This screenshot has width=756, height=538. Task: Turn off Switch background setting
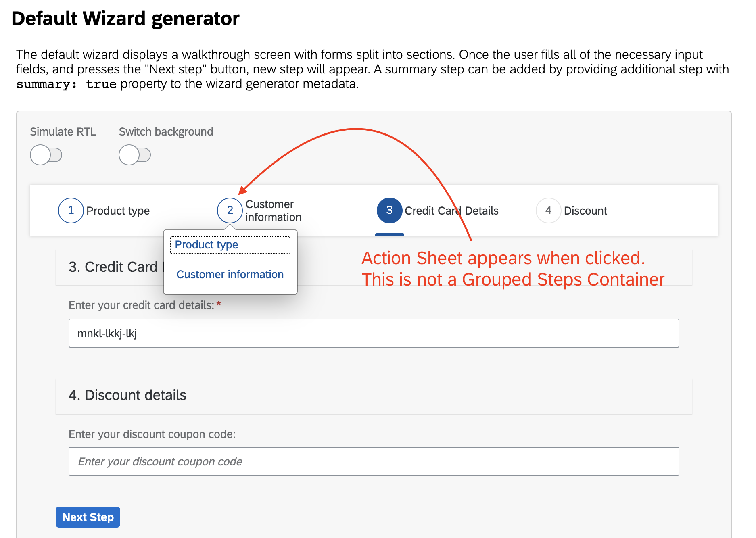(x=135, y=154)
